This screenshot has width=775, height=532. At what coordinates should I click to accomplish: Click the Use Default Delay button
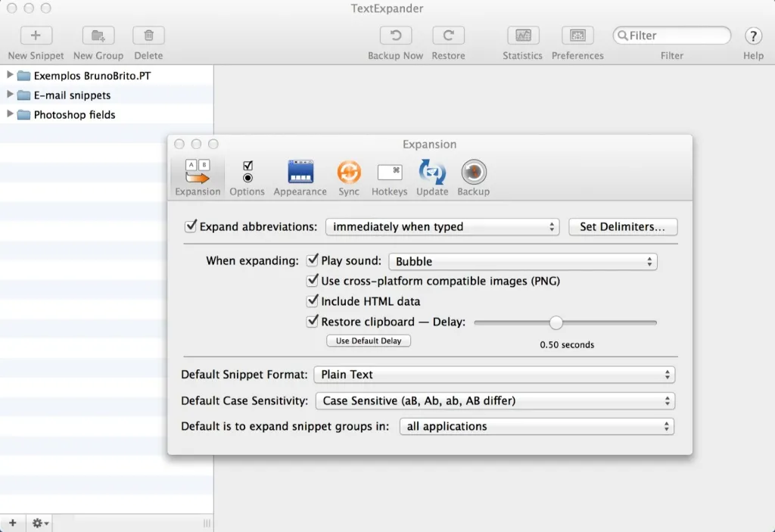[x=369, y=341]
